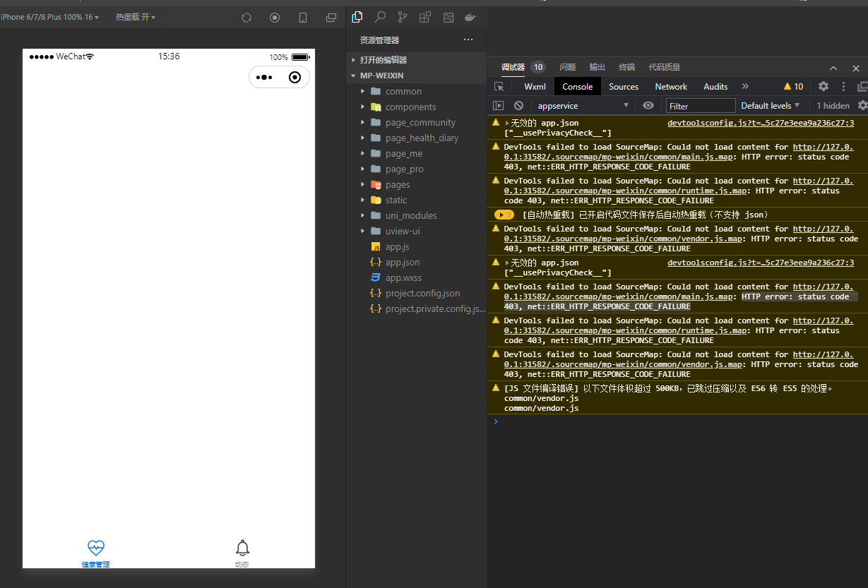The image size is (868, 588).
Task: Open the search magnifier icon
Action: [x=380, y=17]
